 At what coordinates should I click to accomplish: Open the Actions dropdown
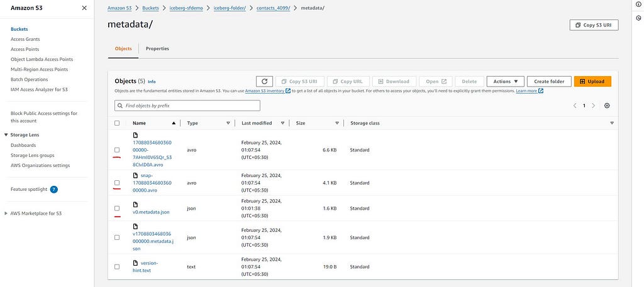coord(505,81)
